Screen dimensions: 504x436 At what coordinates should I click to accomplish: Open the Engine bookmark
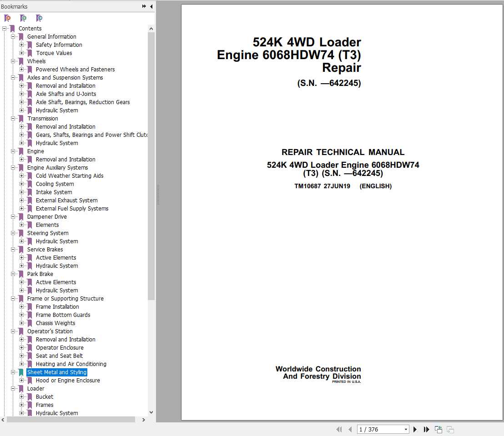point(35,151)
